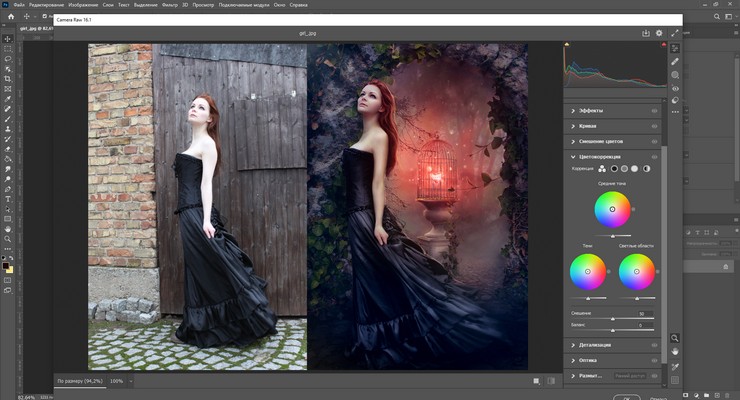Toggle Camera Raw full screen mode

pyautogui.click(x=673, y=33)
